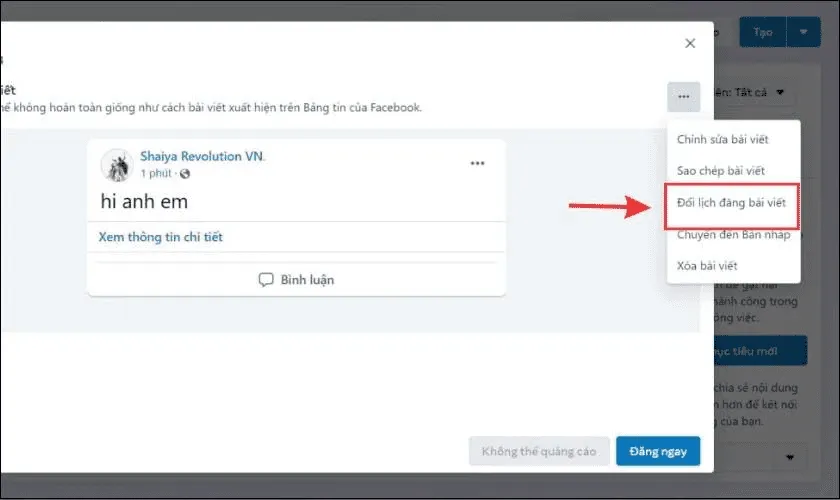Click the '1 phút' timestamp

[156, 174]
